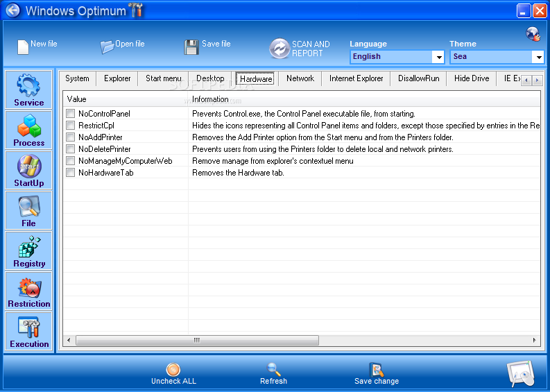Click the horizontal scrollbar thumb
This screenshot has width=550, height=392.
pyautogui.click(x=197, y=340)
